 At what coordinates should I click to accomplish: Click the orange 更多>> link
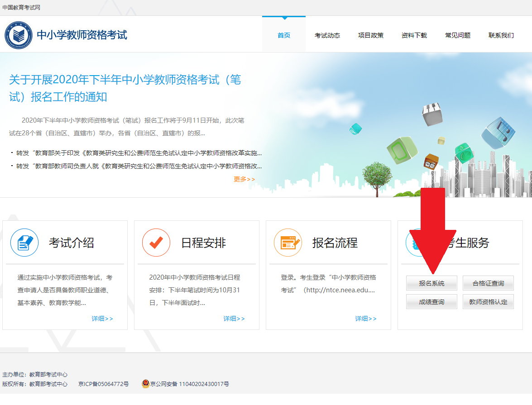point(244,179)
